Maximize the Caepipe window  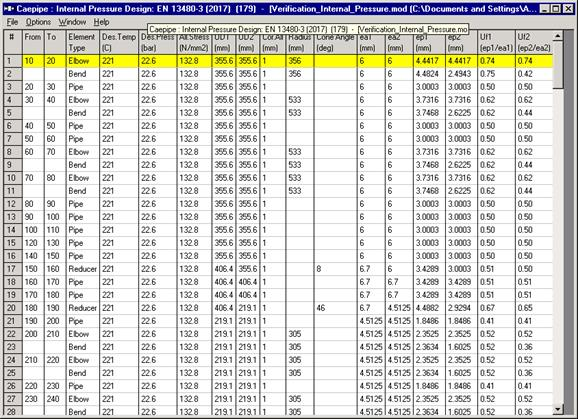coord(556,8)
